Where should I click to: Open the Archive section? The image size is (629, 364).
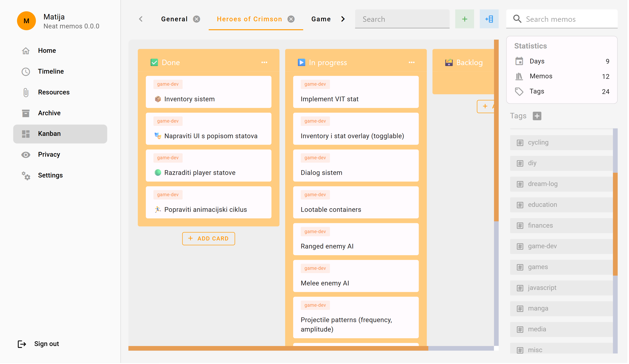pyautogui.click(x=49, y=113)
